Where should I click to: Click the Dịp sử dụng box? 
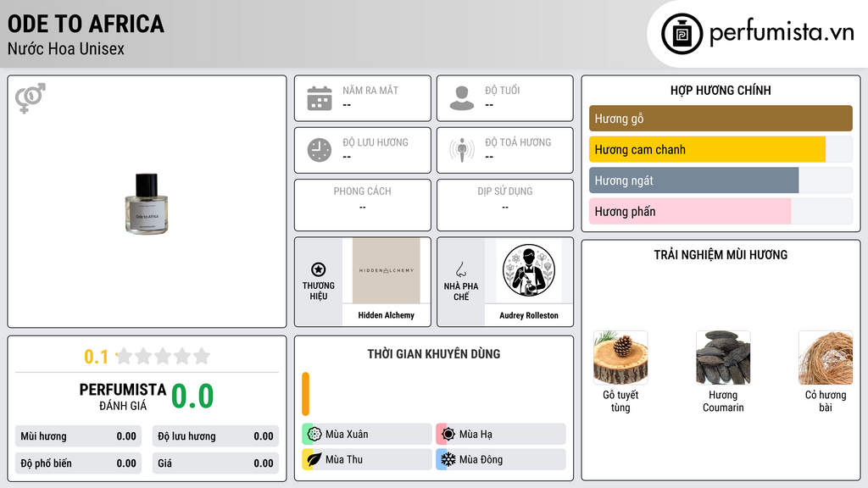(505, 205)
